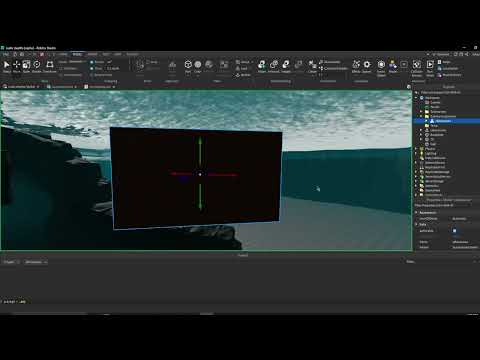
Task: Toggle the Join Surfaces option
Action: [x=71, y=75]
